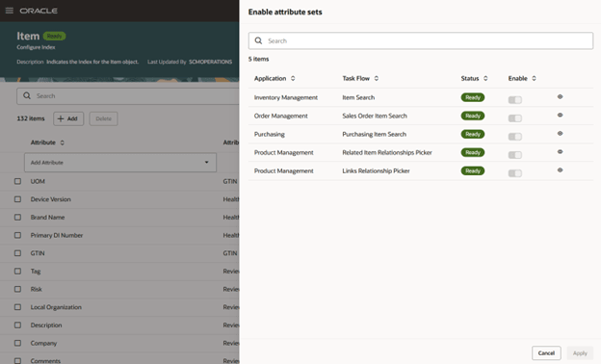
Task: Sort by Status column arrows
Action: (485, 78)
